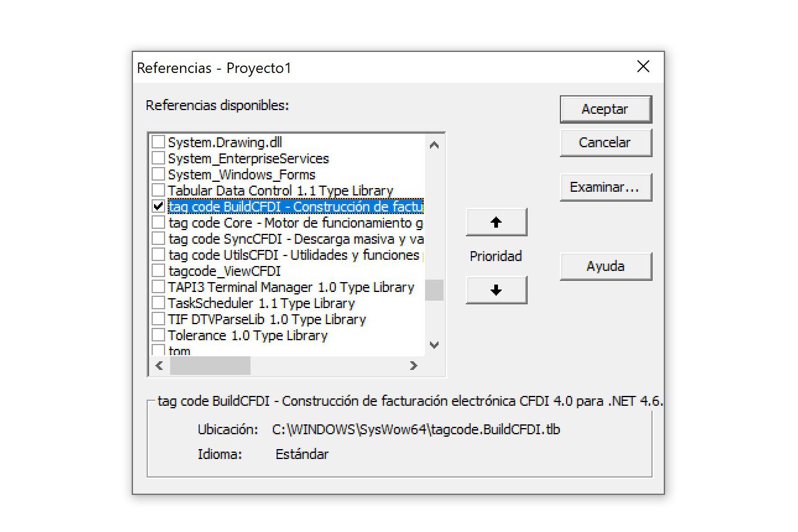Click the priority up arrow button

click(496, 223)
